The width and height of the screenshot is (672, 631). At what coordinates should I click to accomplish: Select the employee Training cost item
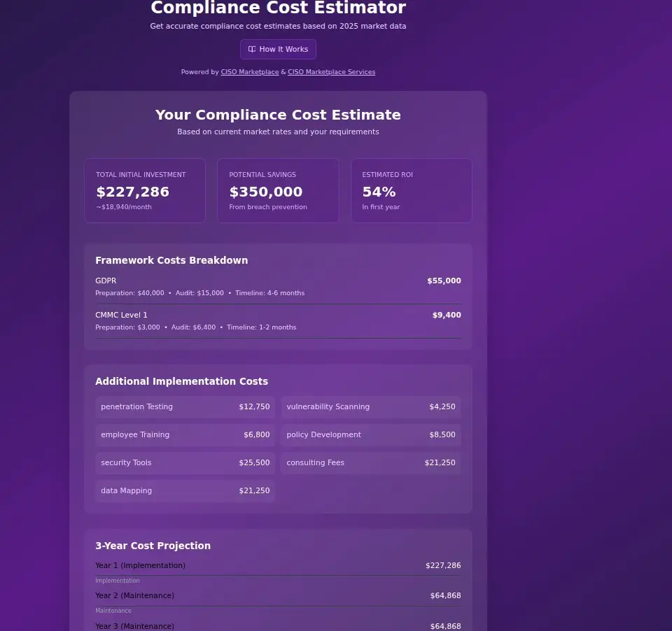(185, 435)
